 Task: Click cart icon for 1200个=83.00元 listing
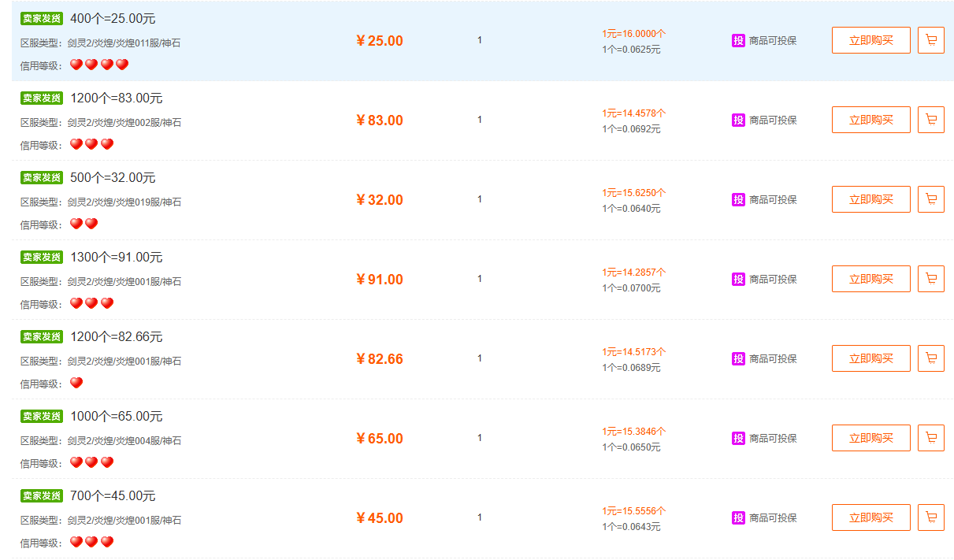click(930, 120)
